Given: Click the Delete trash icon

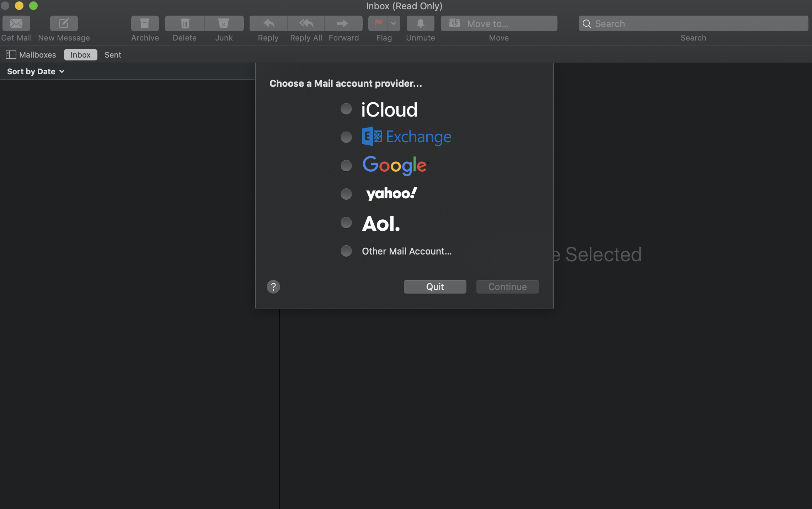Looking at the screenshot, I should tap(185, 23).
